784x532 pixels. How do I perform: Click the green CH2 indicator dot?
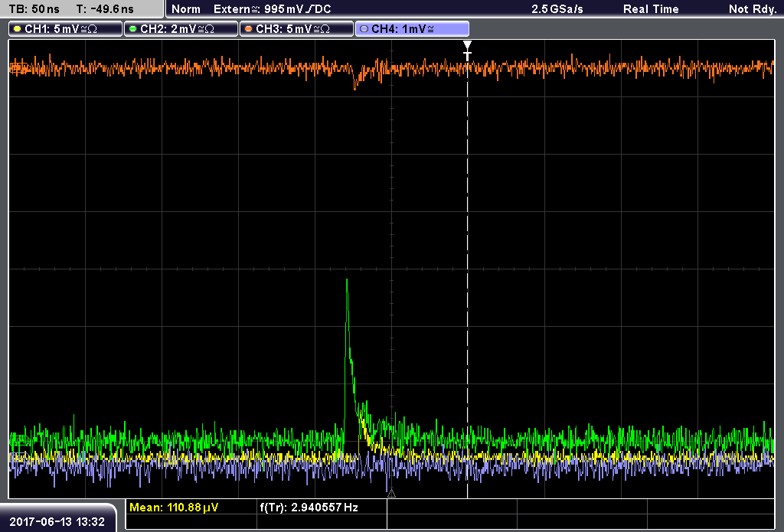point(132,29)
